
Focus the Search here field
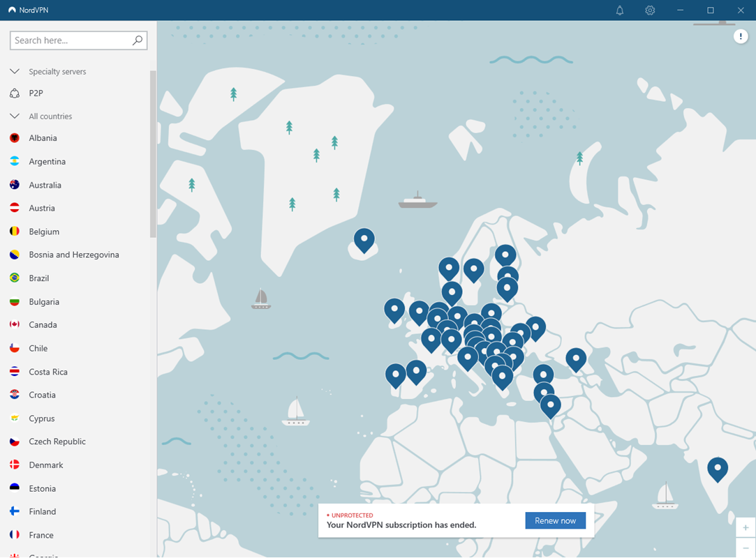tap(79, 40)
